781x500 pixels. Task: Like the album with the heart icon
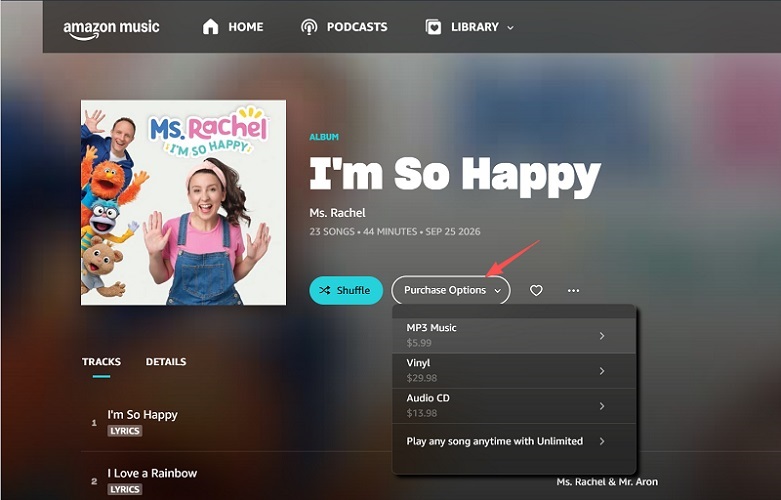536,290
